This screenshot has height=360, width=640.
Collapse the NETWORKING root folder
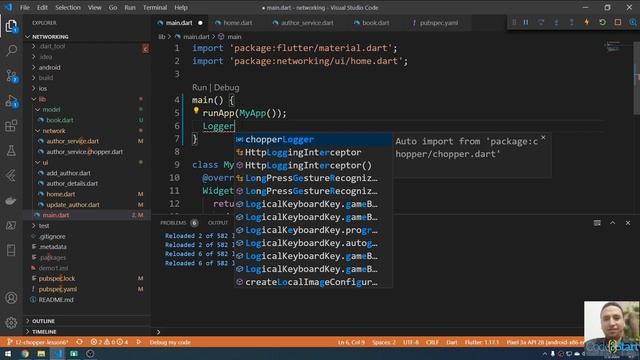[x=50, y=37]
